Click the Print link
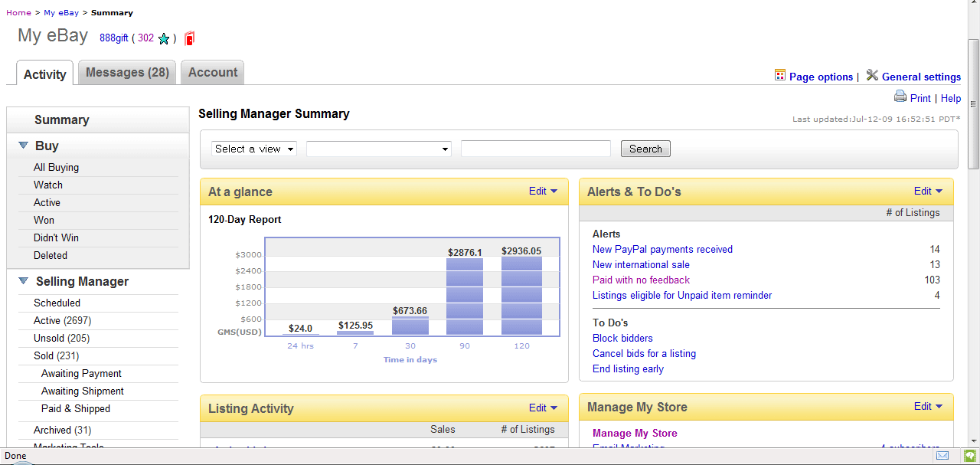Viewport: 980px width, 465px height. [920, 98]
